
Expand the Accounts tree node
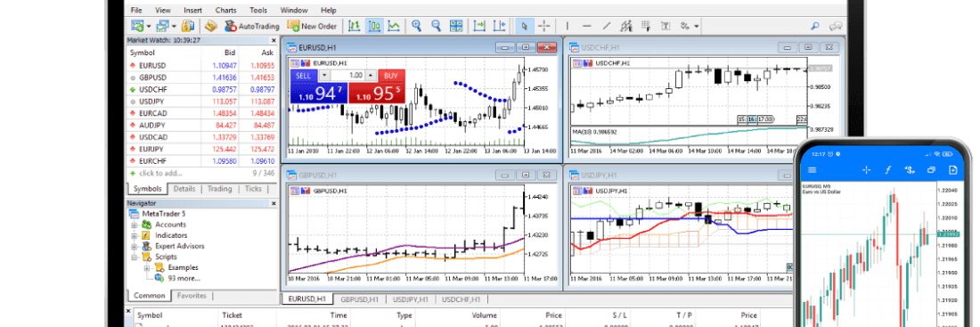pyautogui.click(x=135, y=225)
